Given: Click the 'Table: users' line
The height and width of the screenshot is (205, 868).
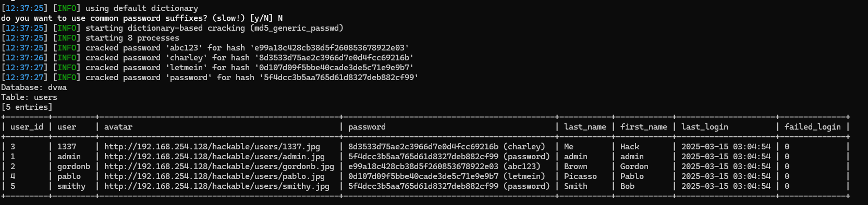Looking at the screenshot, I should pyautogui.click(x=29, y=97).
